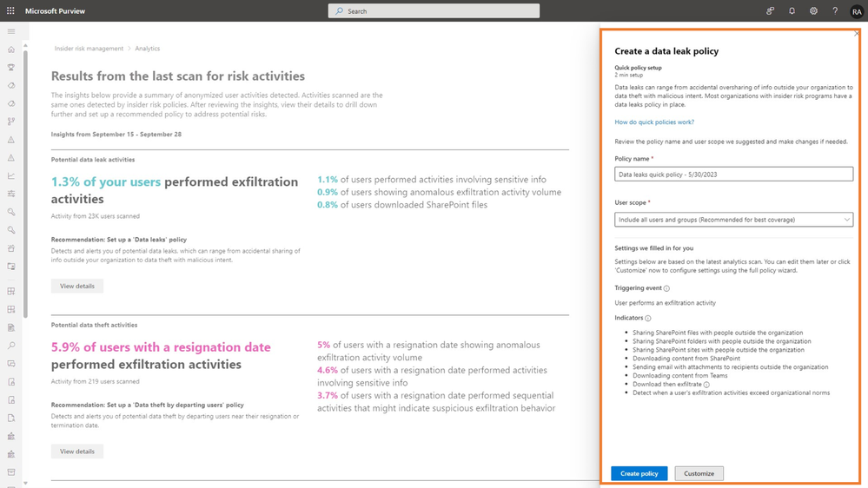The image size is (868, 488).
Task: Toggle the hamburger navigation menu
Action: (11, 31)
